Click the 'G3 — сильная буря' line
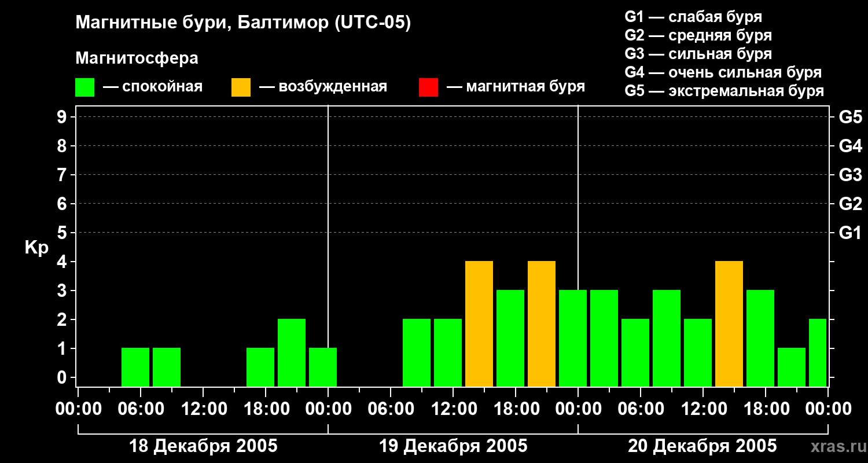The width and height of the screenshot is (868, 463). click(698, 54)
